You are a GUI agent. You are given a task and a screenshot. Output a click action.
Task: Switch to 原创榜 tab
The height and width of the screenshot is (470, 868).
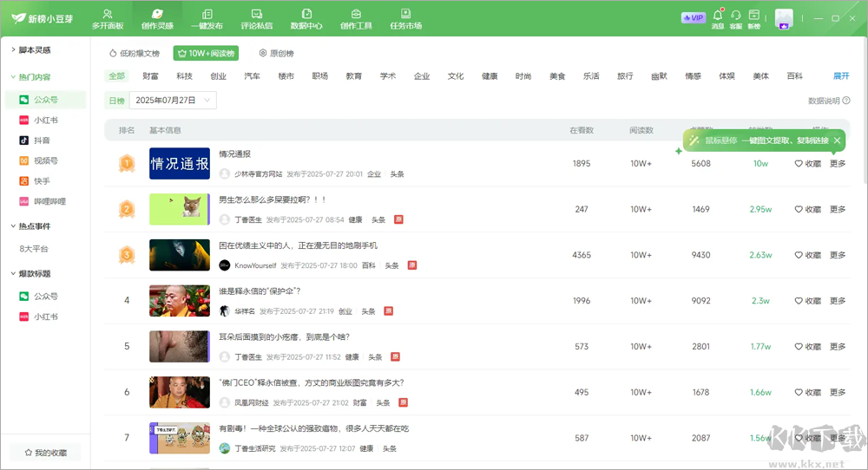[x=277, y=54]
